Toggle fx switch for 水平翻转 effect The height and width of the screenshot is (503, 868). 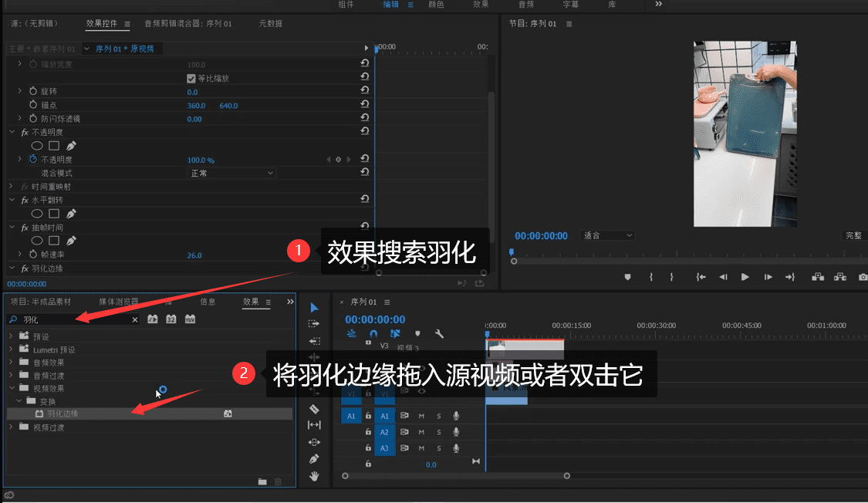click(x=25, y=201)
